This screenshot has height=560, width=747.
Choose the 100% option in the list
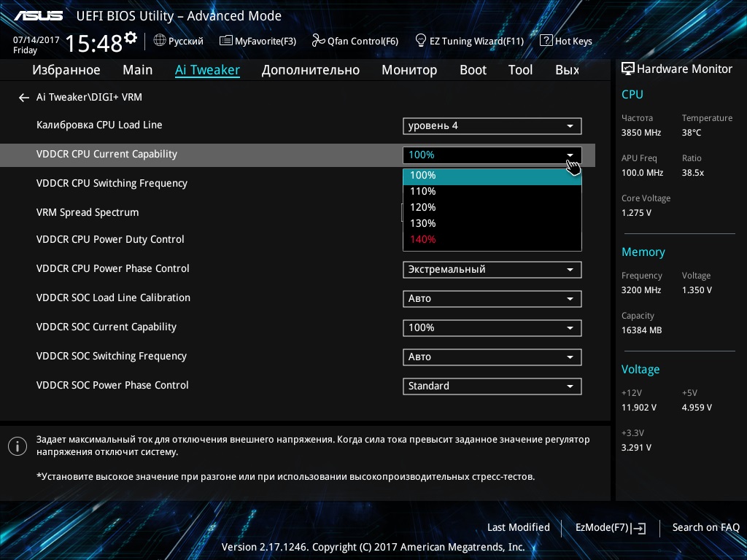[x=492, y=175]
